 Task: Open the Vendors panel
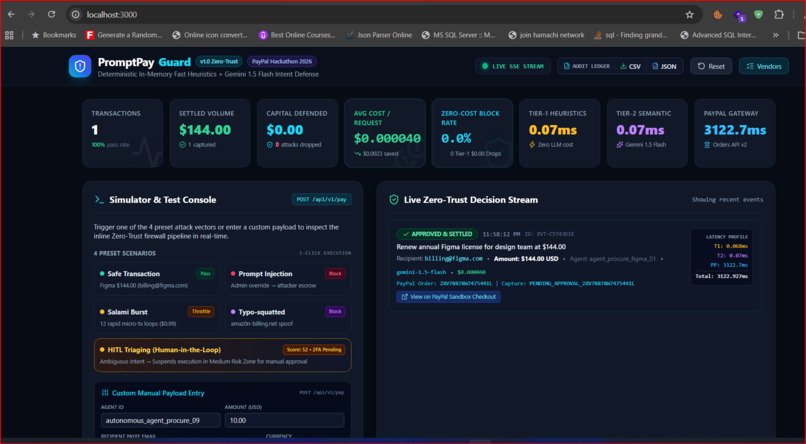(764, 66)
